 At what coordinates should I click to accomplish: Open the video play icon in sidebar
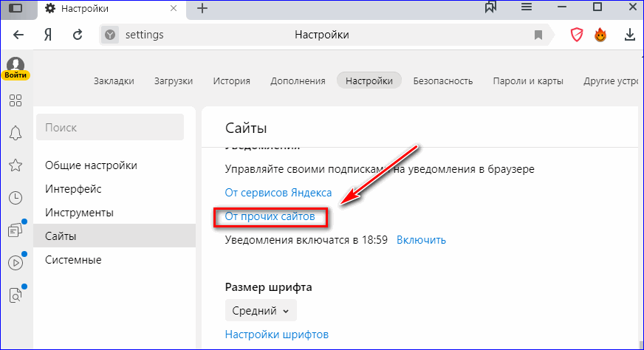tap(16, 263)
